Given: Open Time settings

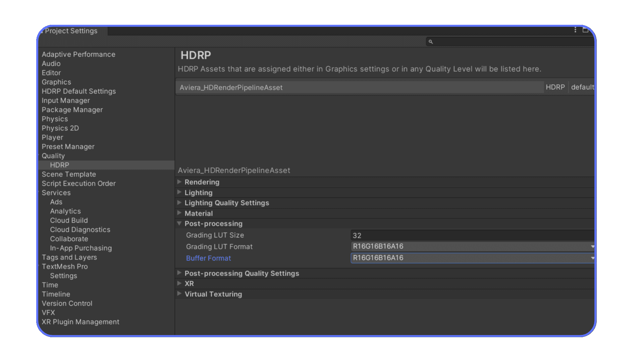Looking at the screenshot, I should click(x=50, y=285).
